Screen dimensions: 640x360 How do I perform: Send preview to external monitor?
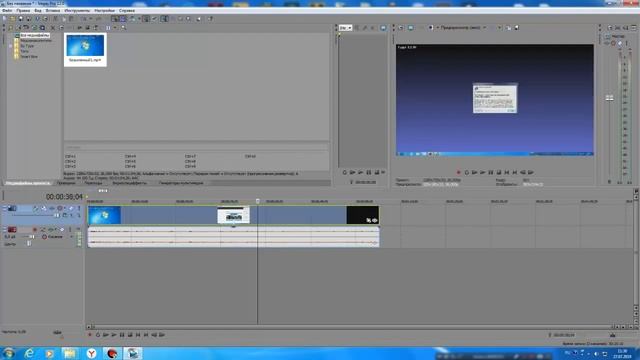pos(411,28)
